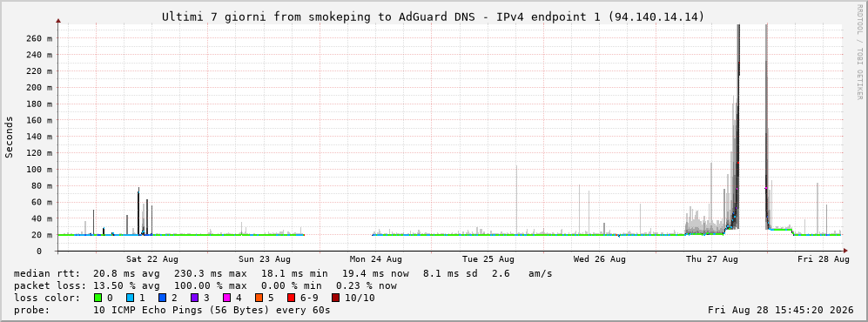The height and width of the screenshot is (322, 868).
Task: Click the graph title with AdGuard DNS
Action: [434, 17]
